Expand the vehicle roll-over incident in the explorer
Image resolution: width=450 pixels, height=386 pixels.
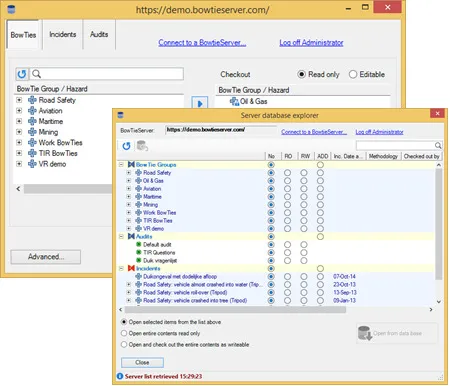(129, 292)
